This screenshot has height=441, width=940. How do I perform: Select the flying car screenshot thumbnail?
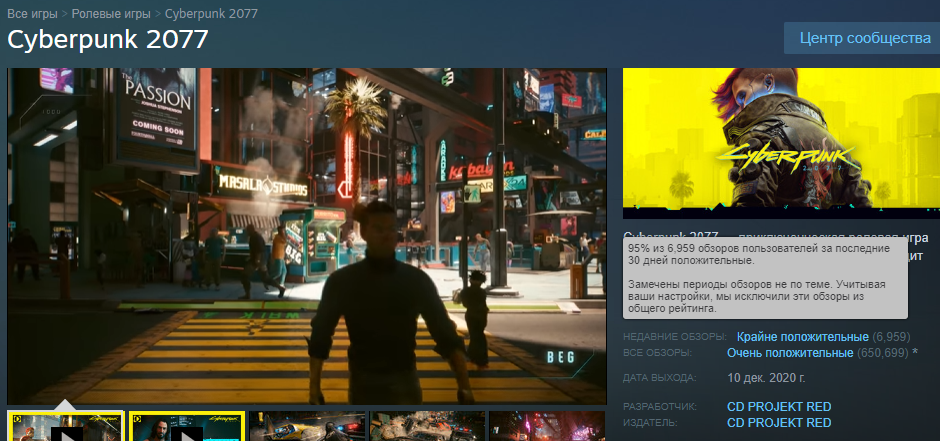coord(307,427)
